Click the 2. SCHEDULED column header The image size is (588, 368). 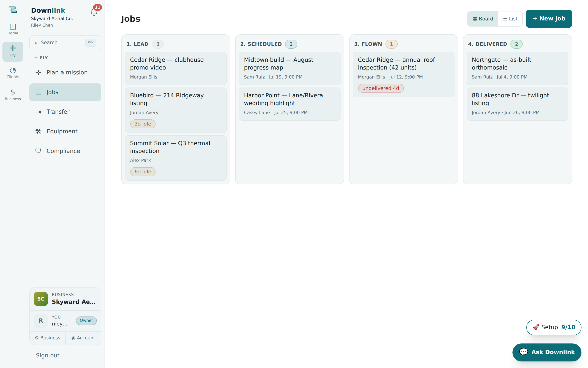pos(261,44)
